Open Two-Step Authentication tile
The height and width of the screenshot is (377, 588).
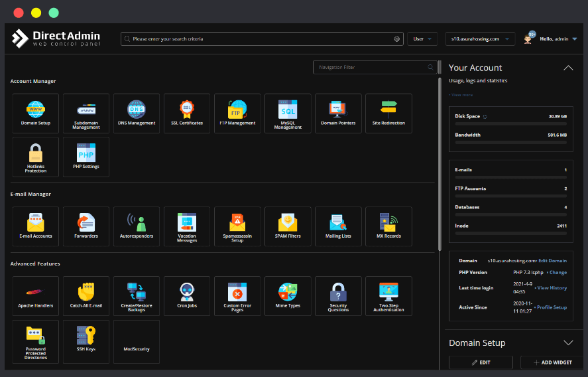pos(388,296)
